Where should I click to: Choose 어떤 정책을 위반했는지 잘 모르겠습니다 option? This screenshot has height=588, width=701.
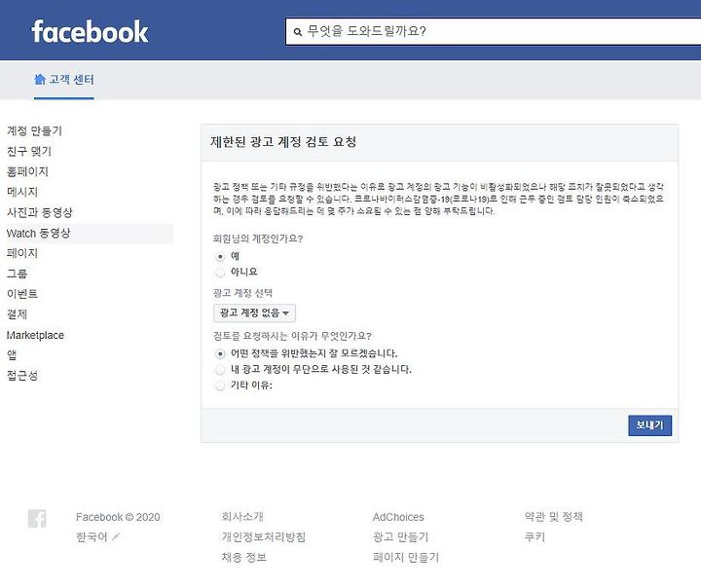coord(220,353)
